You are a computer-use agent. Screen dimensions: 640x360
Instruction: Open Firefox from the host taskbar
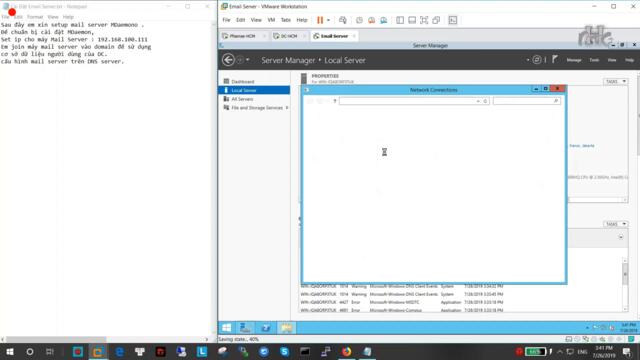click(347, 351)
